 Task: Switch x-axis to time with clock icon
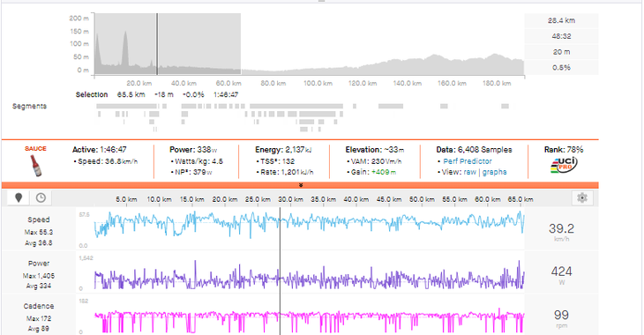[x=41, y=197]
